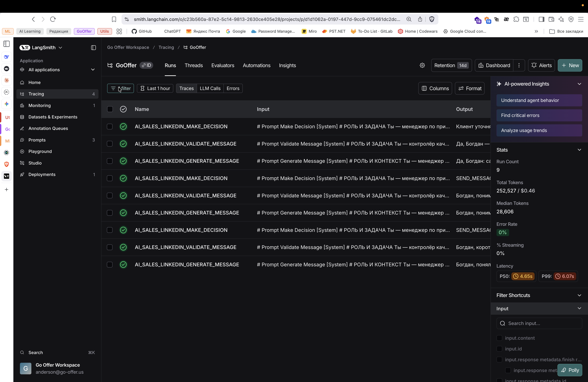Expand the All applications dropdown

point(93,70)
